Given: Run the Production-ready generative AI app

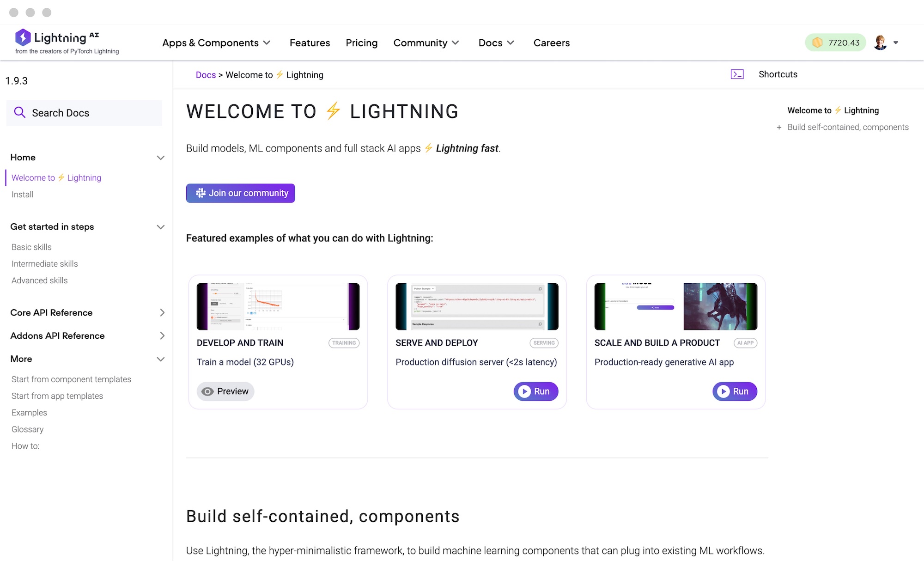Looking at the screenshot, I should click(735, 391).
